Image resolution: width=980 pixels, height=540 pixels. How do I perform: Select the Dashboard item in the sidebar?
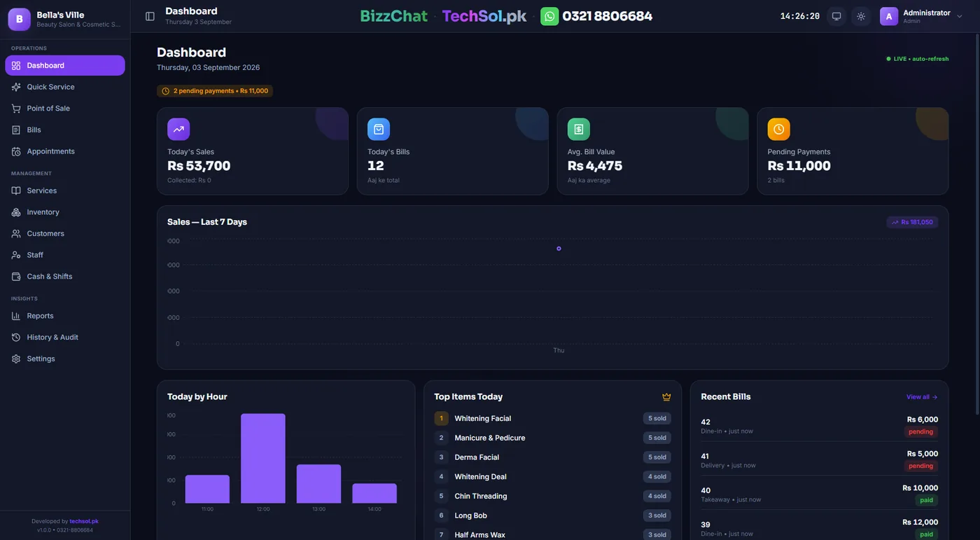pyautogui.click(x=65, y=65)
